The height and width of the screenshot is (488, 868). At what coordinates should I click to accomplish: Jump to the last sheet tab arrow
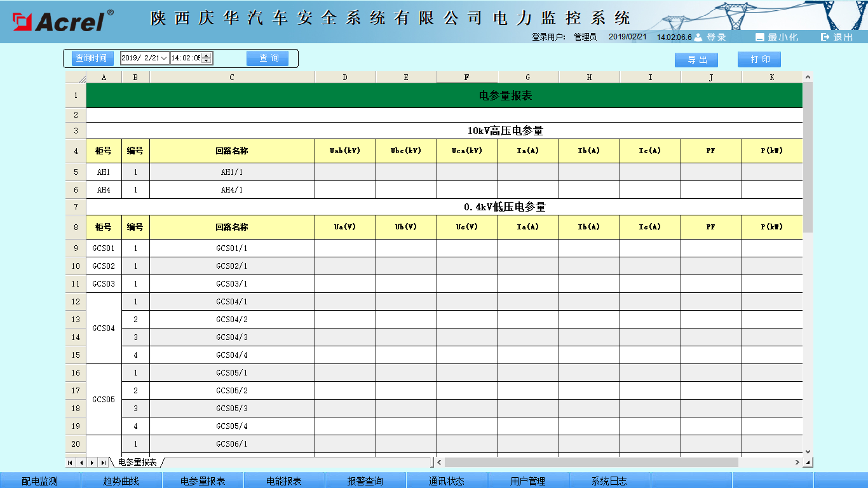tap(102, 463)
